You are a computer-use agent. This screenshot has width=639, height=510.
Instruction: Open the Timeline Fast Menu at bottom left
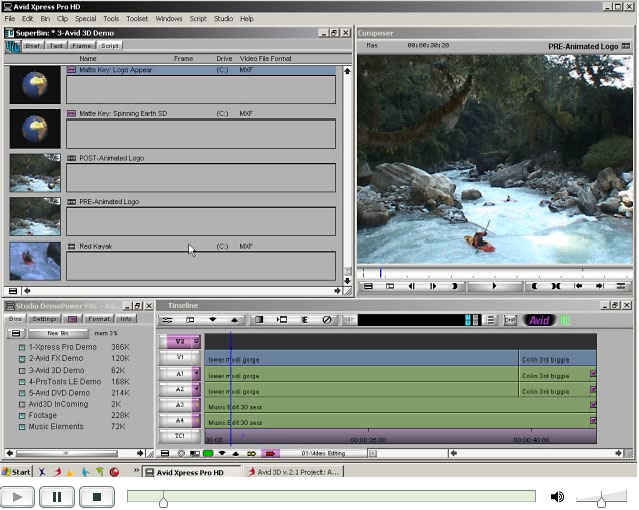point(165,453)
